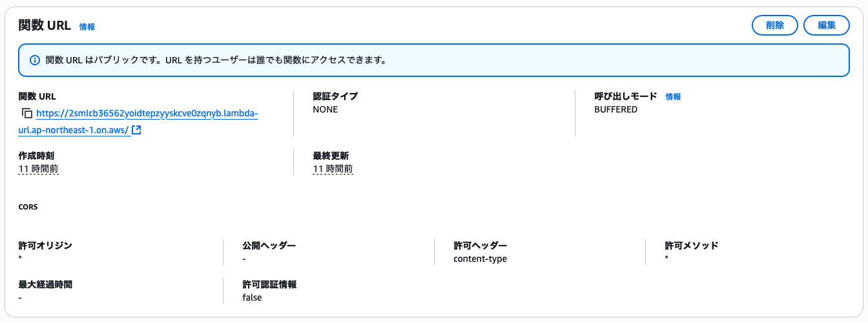The width and height of the screenshot is (868, 322).
Task: Click the 許可オリジン label
Action: click(45, 246)
